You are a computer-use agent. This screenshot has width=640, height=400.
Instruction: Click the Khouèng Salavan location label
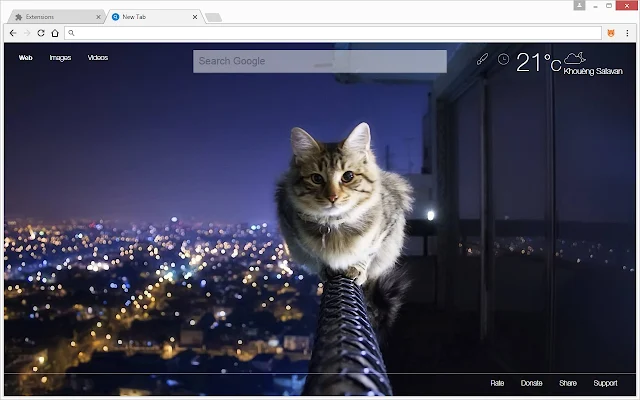pos(593,71)
